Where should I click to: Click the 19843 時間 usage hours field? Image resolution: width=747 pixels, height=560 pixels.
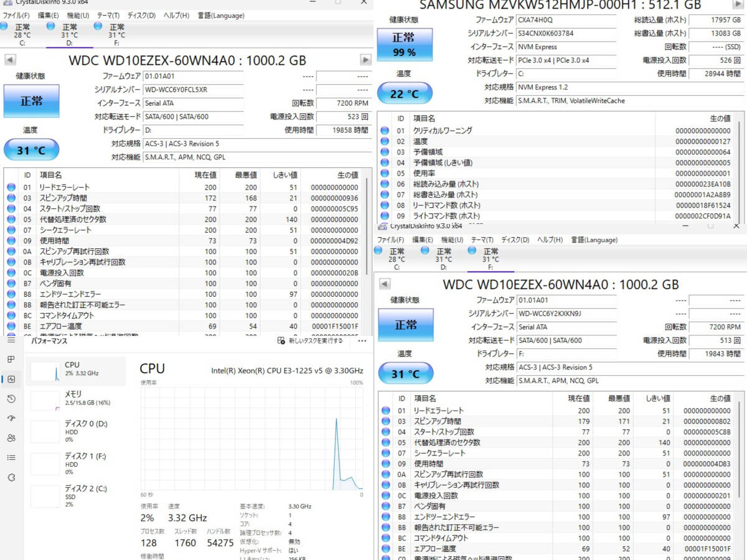pyautogui.click(x=717, y=354)
